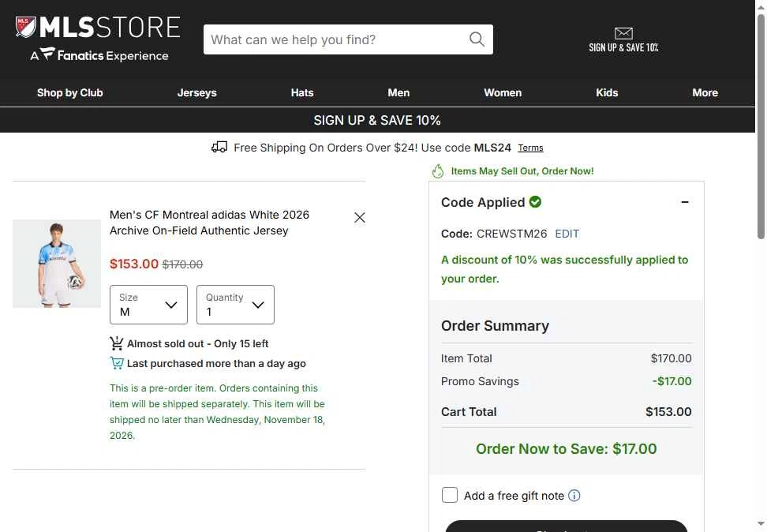This screenshot has width=767, height=532.
Task: Remove the CF Montreal jersey with X
Action: point(360,217)
